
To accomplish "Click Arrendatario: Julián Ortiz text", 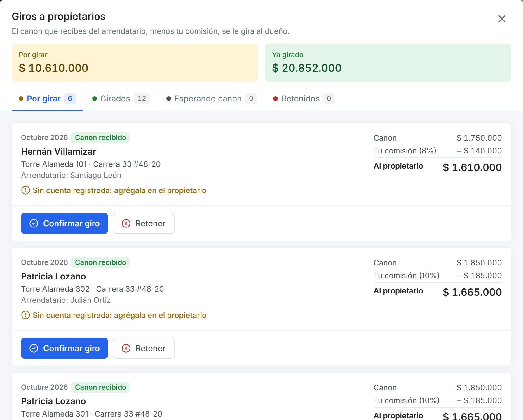I will pyautogui.click(x=66, y=300).
